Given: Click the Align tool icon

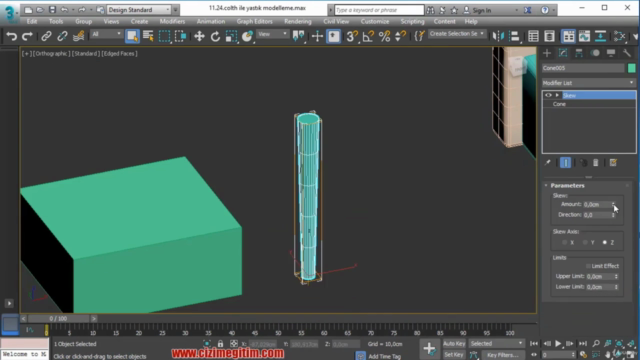Looking at the screenshot, I should (514, 36).
